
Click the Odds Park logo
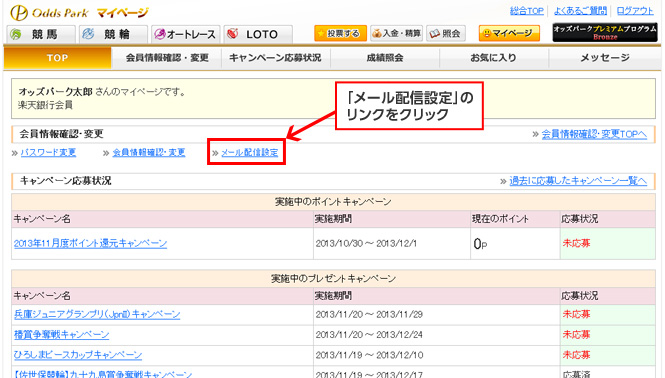pyautogui.click(x=49, y=13)
